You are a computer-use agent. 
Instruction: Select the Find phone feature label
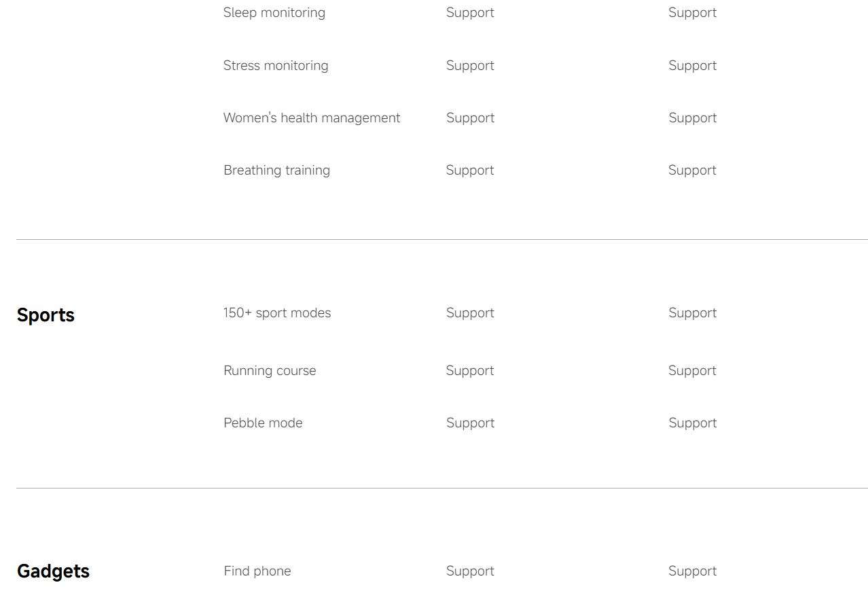[x=257, y=571]
